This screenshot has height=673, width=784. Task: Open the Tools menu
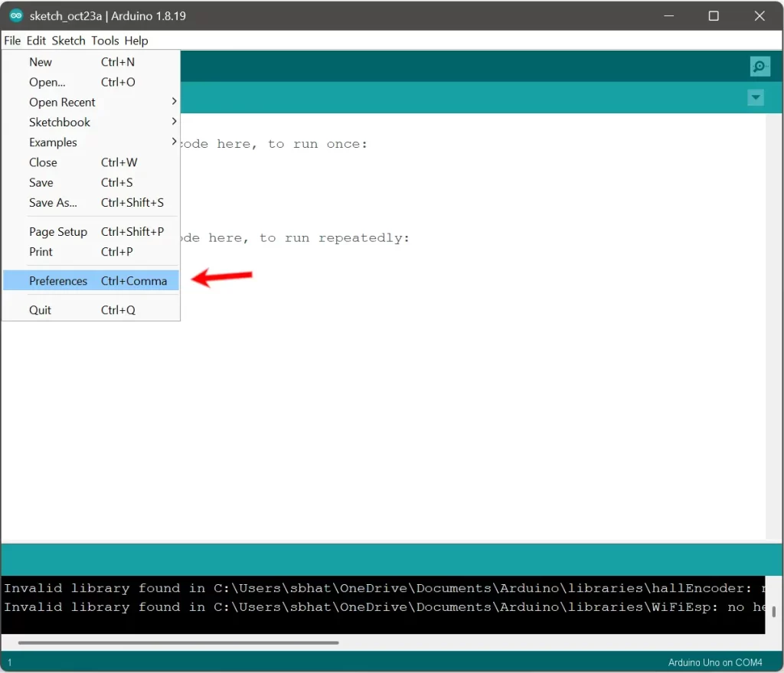105,41
